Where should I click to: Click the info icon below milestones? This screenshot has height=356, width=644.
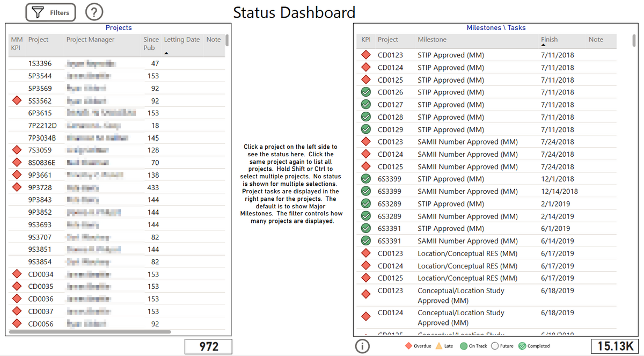[x=363, y=346]
